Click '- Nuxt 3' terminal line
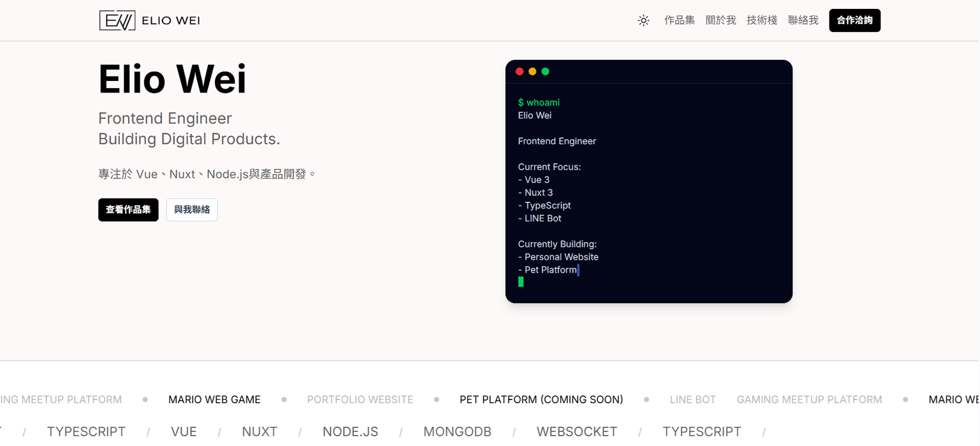Image resolution: width=980 pixels, height=446 pixels. (535, 193)
